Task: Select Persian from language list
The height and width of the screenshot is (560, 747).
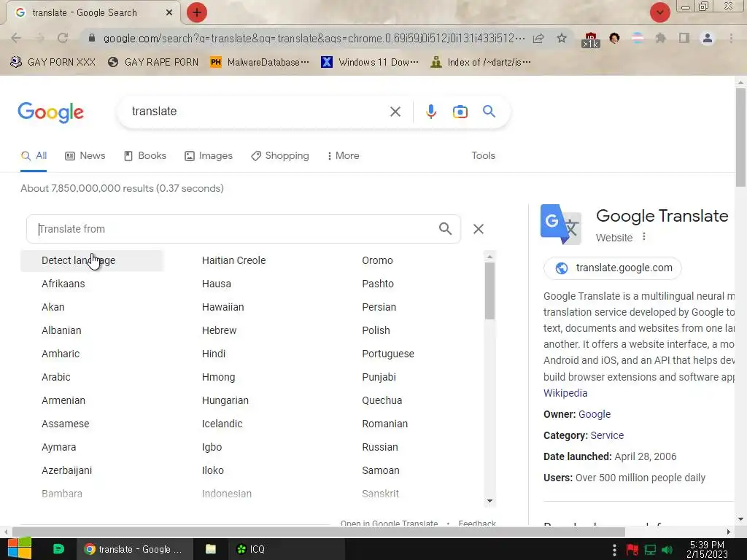Action: click(379, 307)
